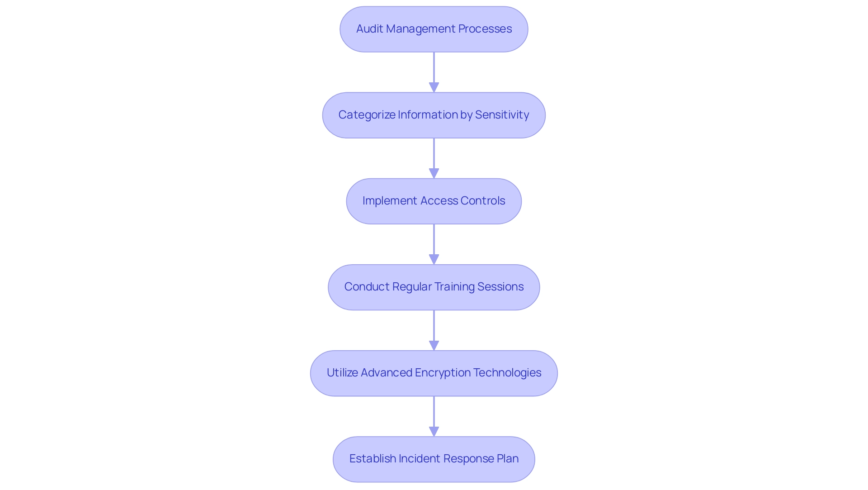Select the Categorize Information by Sensitivity node
Screen dimensions: 868x490
(434, 114)
